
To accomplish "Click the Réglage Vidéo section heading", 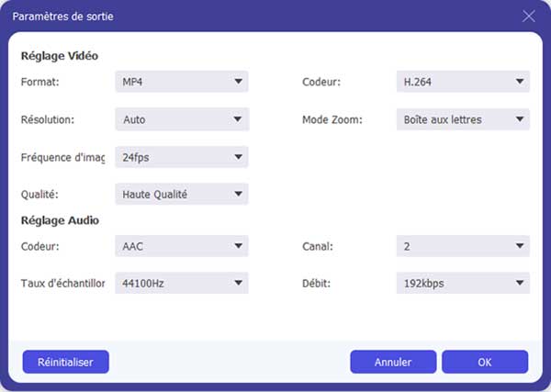I will click(60, 56).
